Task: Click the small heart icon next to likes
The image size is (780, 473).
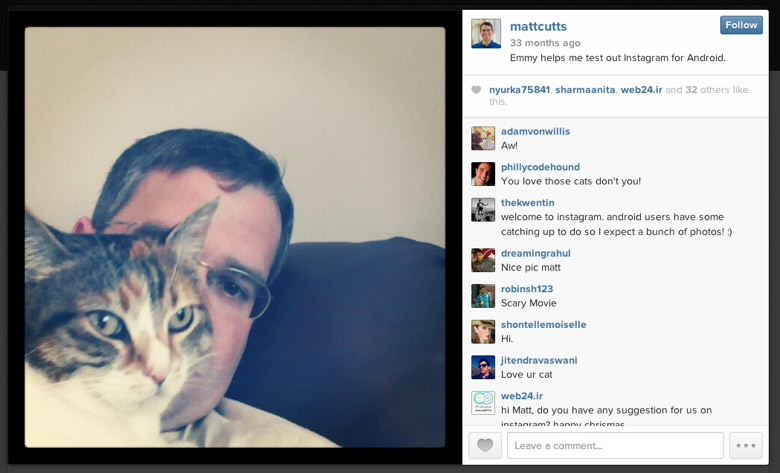Action: [x=476, y=90]
